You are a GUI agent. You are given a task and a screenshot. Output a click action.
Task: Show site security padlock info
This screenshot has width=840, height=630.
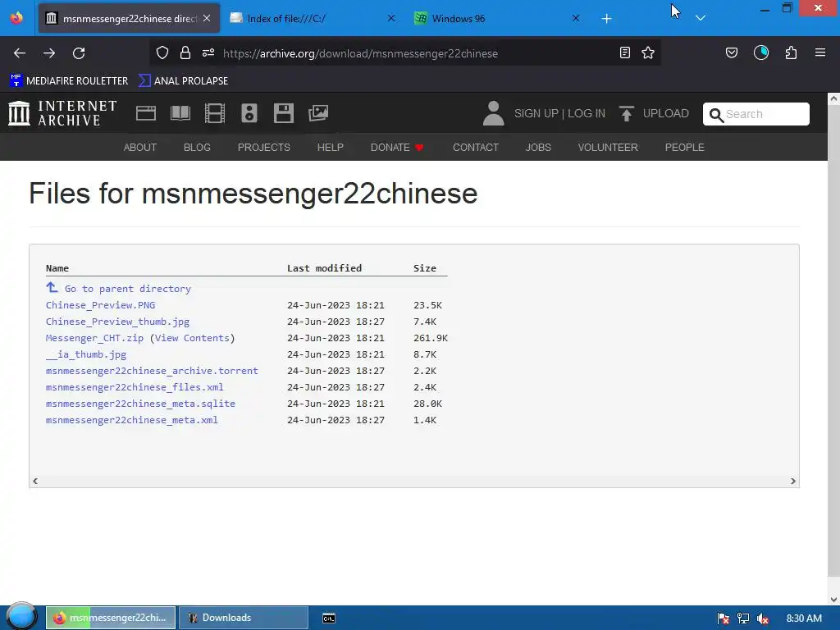tap(185, 53)
